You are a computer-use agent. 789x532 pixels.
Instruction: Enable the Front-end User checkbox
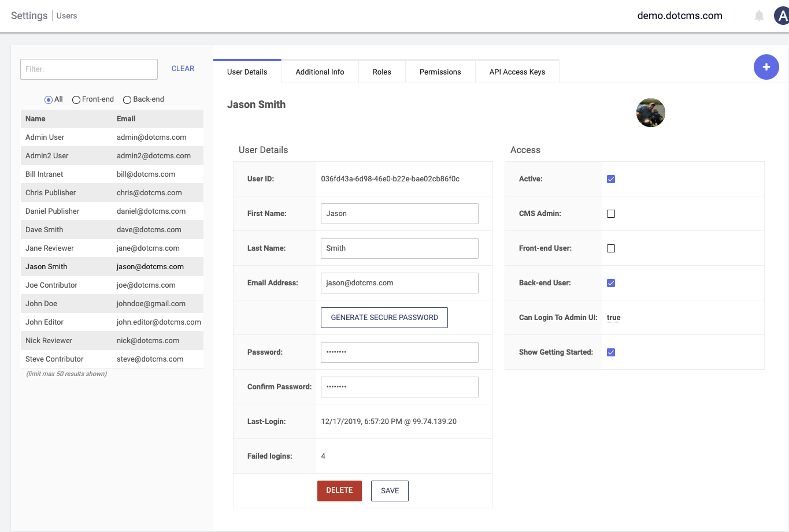611,248
